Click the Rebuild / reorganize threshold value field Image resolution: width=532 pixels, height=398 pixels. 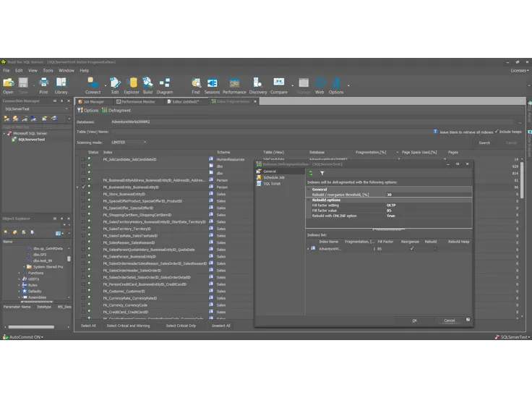pos(429,195)
